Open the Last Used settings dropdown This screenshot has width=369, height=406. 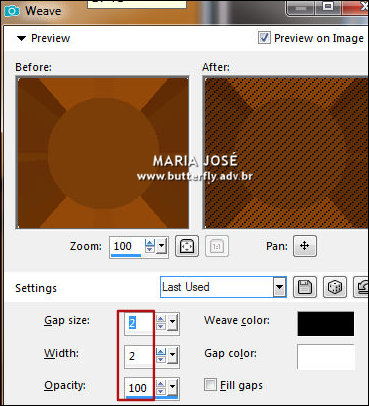(279, 287)
